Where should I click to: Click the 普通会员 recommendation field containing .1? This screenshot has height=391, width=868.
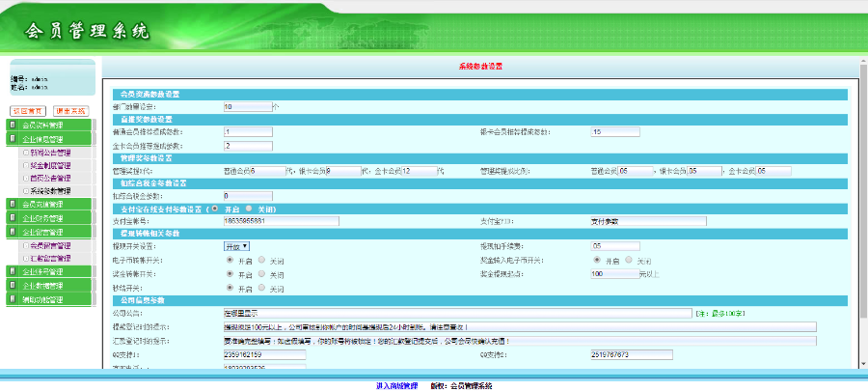(248, 132)
